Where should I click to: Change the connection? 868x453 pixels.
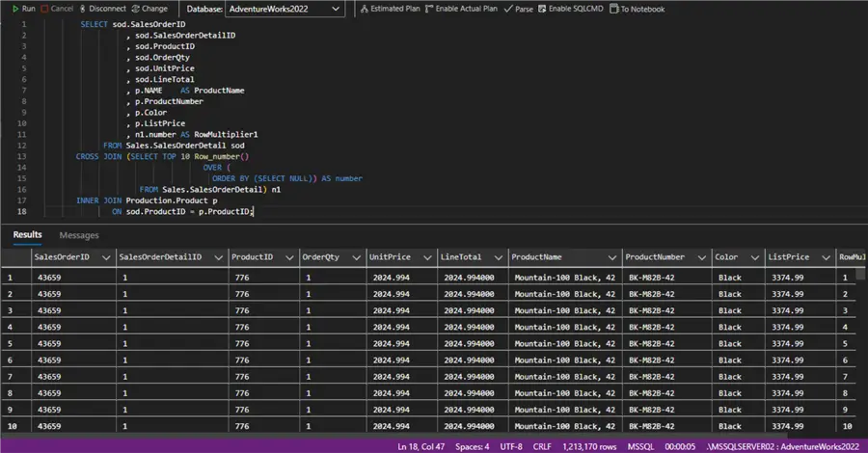click(x=150, y=9)
